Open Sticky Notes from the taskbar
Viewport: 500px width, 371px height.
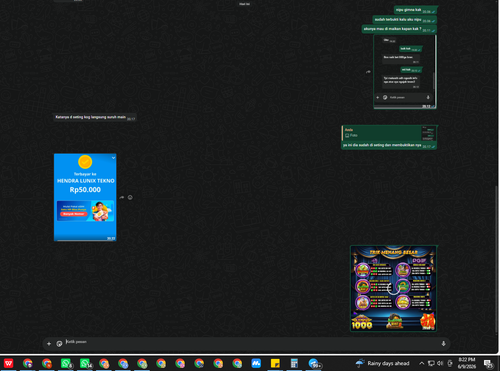point(275,363)
